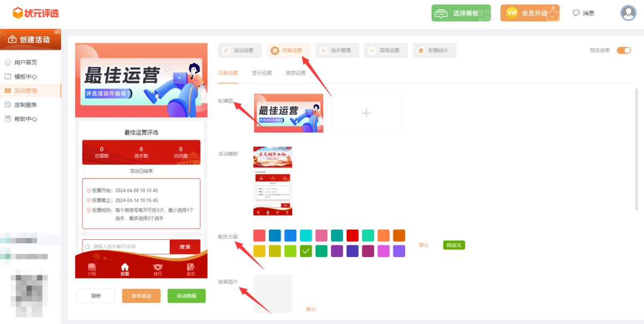Switch to the 底部设置 tab
The width and height of the screenshot is (644, 324).
point(295,73)
